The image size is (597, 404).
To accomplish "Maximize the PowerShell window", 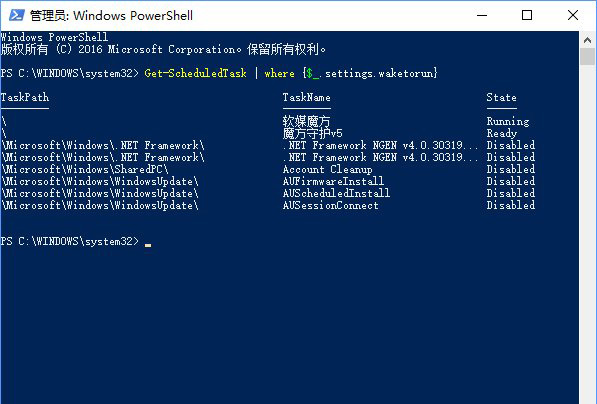I will (x=527, y=15).
